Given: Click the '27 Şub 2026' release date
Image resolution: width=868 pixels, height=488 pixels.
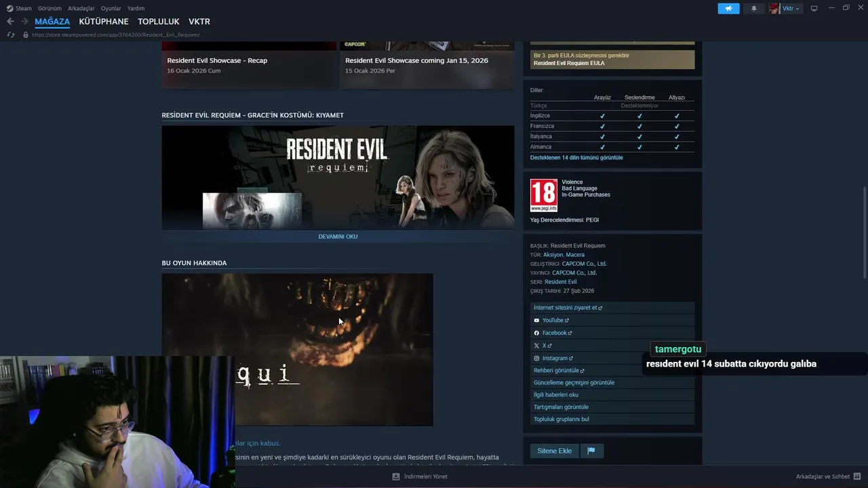Looking at the screenshot, I should [579, 291].
